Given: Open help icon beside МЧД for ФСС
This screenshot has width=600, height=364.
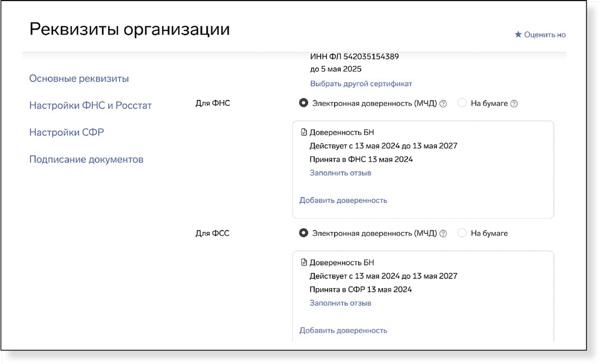Looking at the screenshot, I should click(x=443, y=233).
